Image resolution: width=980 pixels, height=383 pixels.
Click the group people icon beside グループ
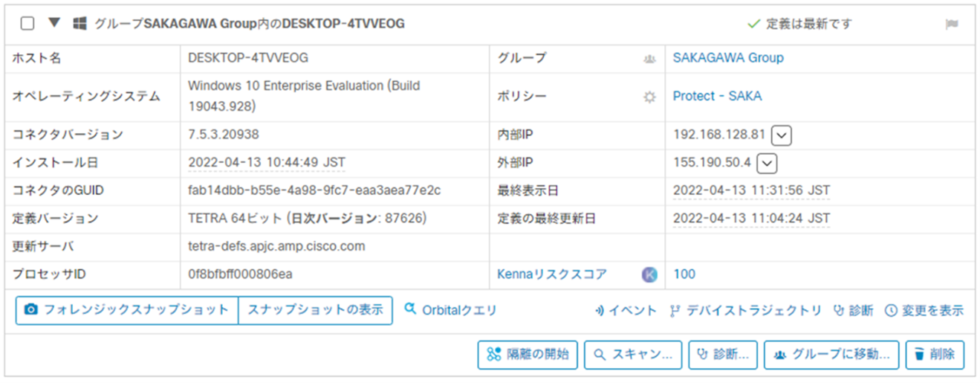pyautogui.click(x=649, y=59)
